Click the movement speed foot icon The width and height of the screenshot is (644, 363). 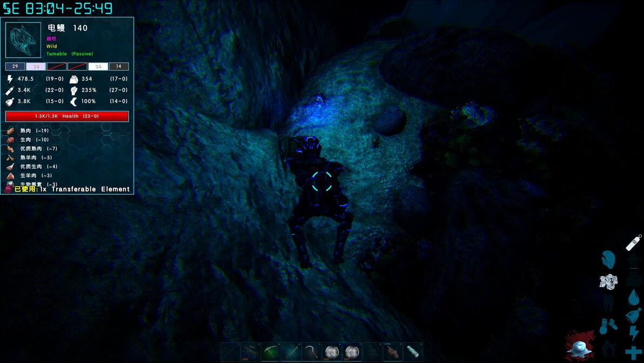(x=74, y=102)
